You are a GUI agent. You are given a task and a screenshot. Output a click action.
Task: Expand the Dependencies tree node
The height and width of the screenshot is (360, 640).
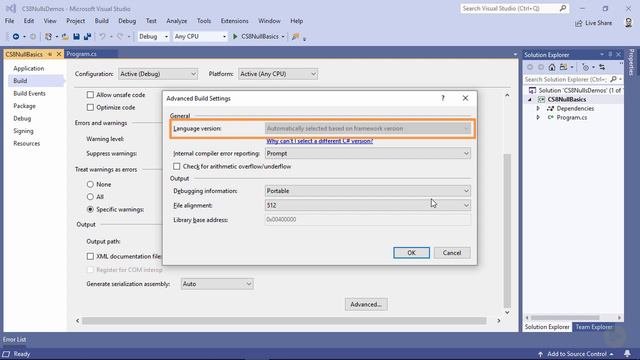(x=538, y=109)
